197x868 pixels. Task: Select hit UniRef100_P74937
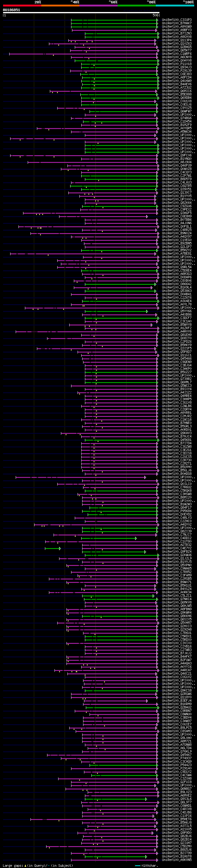(x=176, y=758)
